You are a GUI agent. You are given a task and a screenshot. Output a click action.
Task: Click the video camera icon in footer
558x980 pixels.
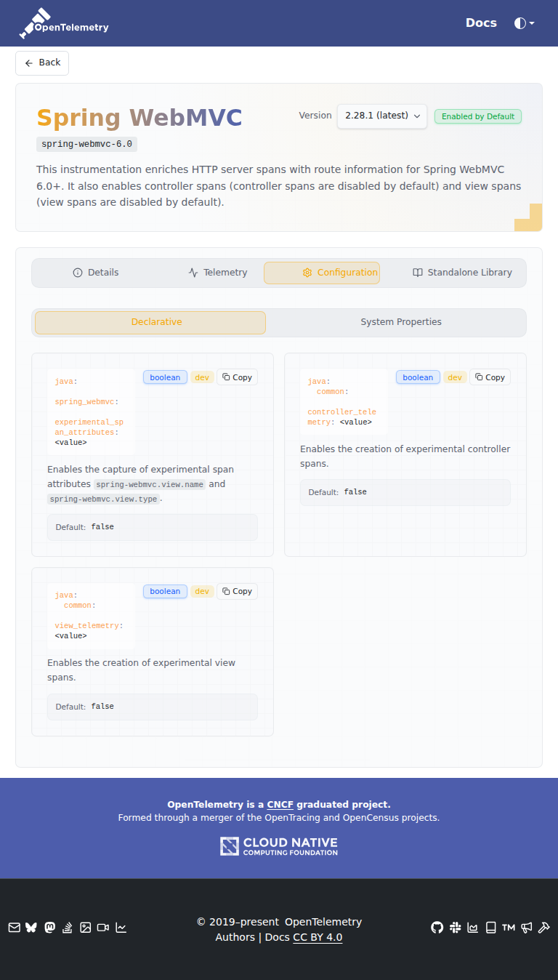pyautogui.click(x=103, y=927)
